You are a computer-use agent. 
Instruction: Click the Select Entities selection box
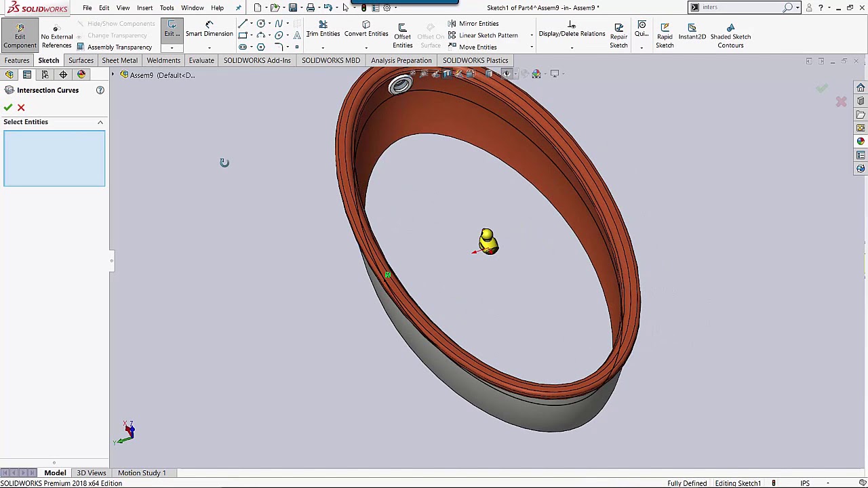click(x=54, y=159)
